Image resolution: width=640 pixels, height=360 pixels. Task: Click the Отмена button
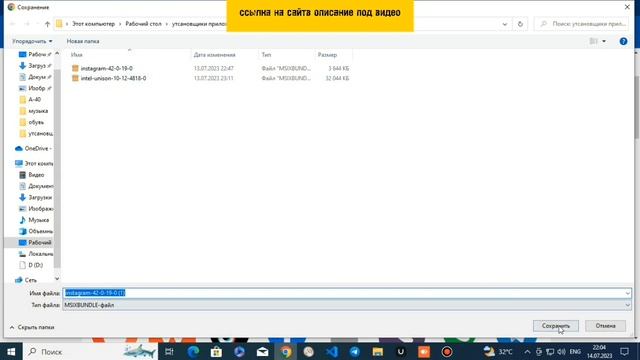tap(605, 326)
